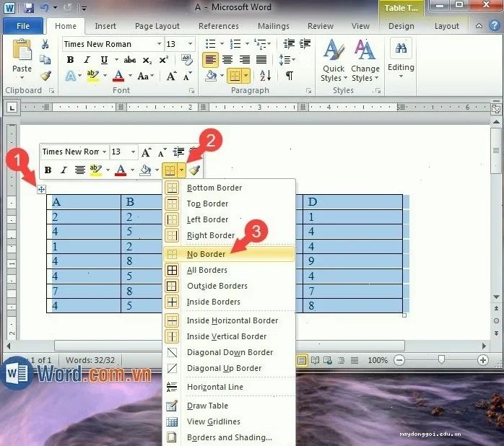
Task: Open Borders and Shading dialog
Action: [229, 437]
